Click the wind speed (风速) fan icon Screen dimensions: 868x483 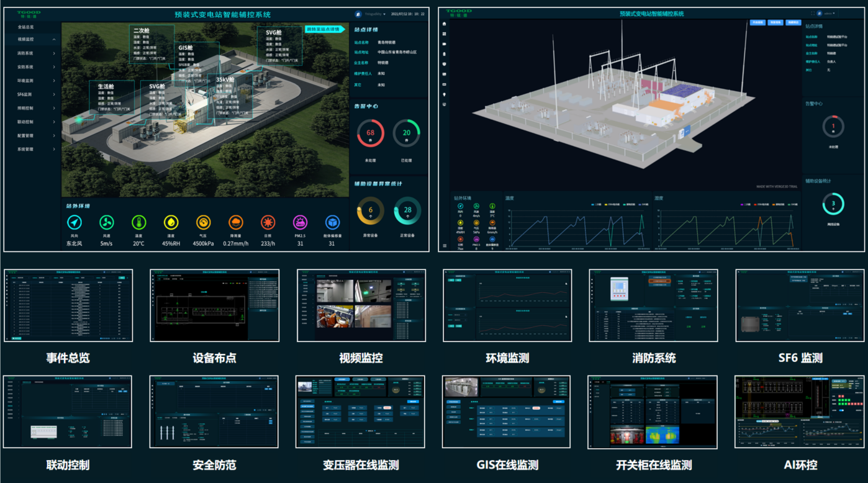(x=107, y=222)
